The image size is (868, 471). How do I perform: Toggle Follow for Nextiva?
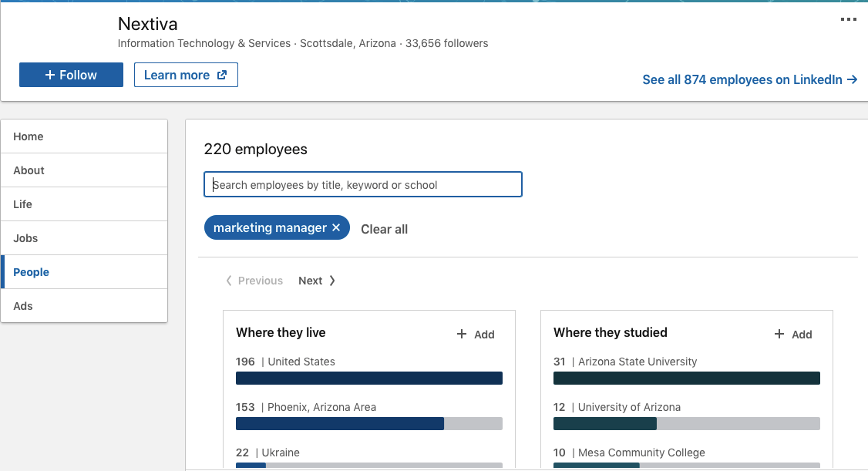coord(71,75)
